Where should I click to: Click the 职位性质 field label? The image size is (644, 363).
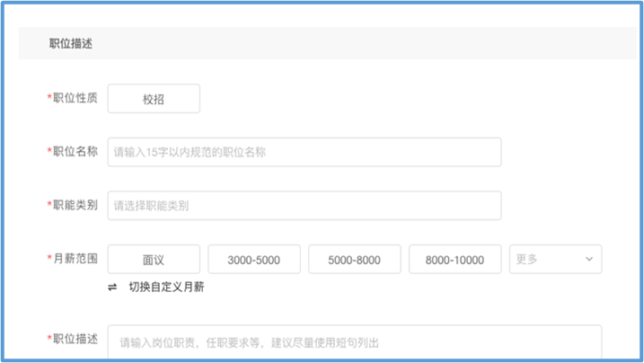point(75,98)
